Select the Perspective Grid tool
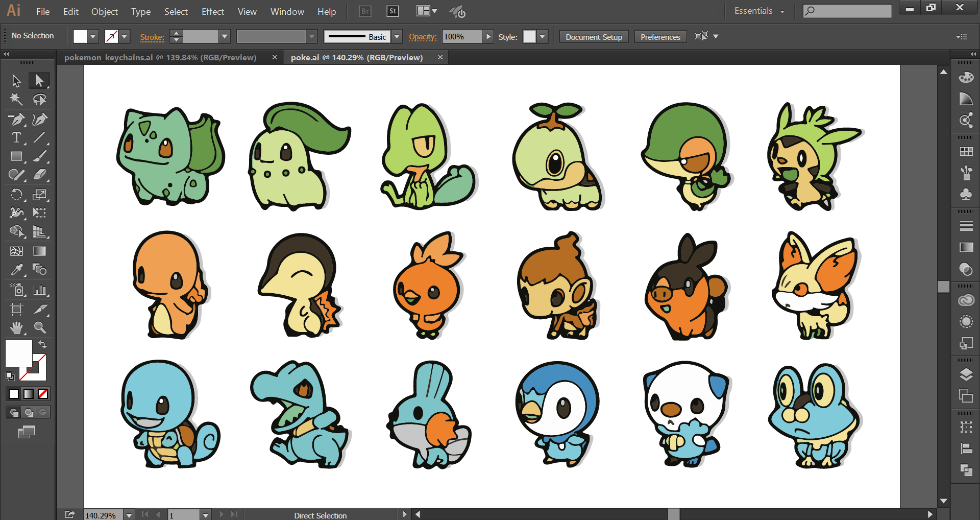Screen dimensions: 980x520 (x=39, y=231)
